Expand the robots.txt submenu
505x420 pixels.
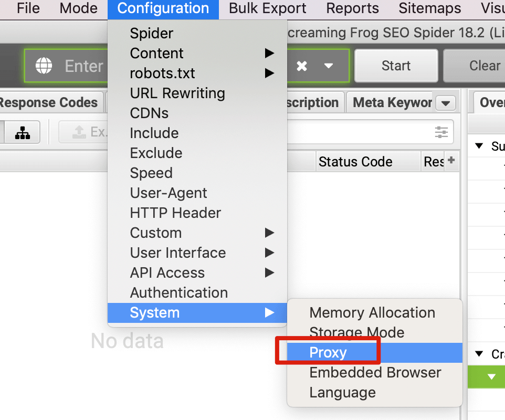[x=197, y=73]
